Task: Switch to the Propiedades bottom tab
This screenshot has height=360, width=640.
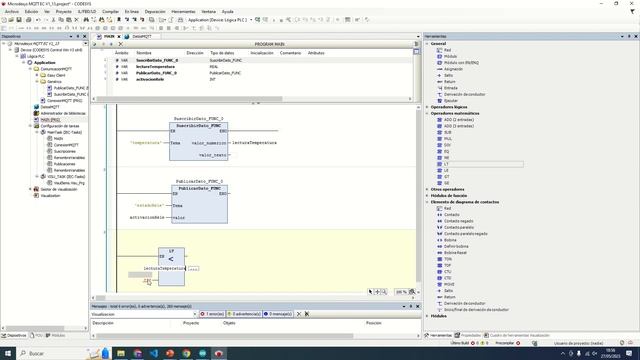Action: point(468,336)
